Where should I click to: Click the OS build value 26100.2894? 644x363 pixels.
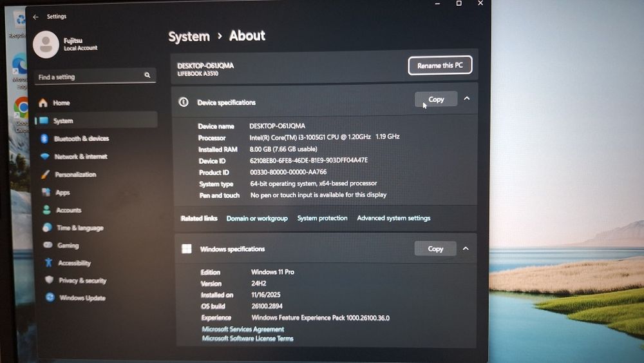pos(267,306)
